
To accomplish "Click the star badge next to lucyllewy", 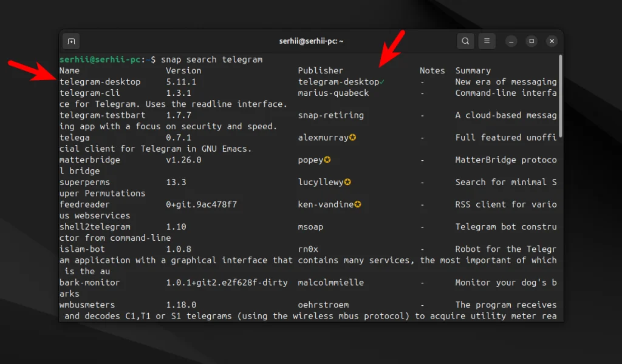I will tap(348, 182).
